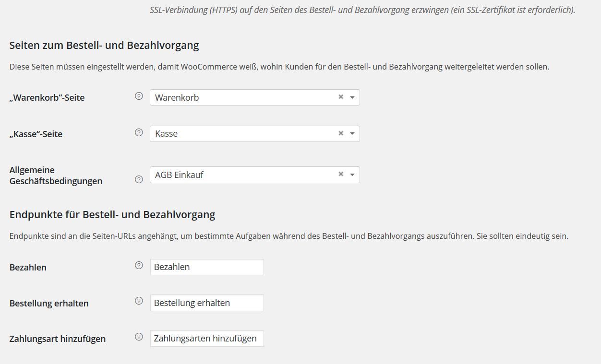Click help icon beside Zahlungsart hinzufügen
The height and width of the screenshot is (364, 601).
click(x=139, y=337)
